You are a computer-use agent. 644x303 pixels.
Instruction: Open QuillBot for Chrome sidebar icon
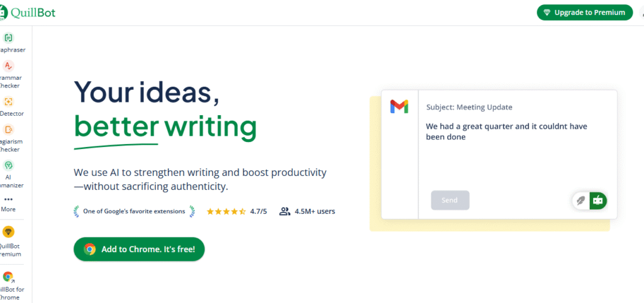(x=8, y=277)
